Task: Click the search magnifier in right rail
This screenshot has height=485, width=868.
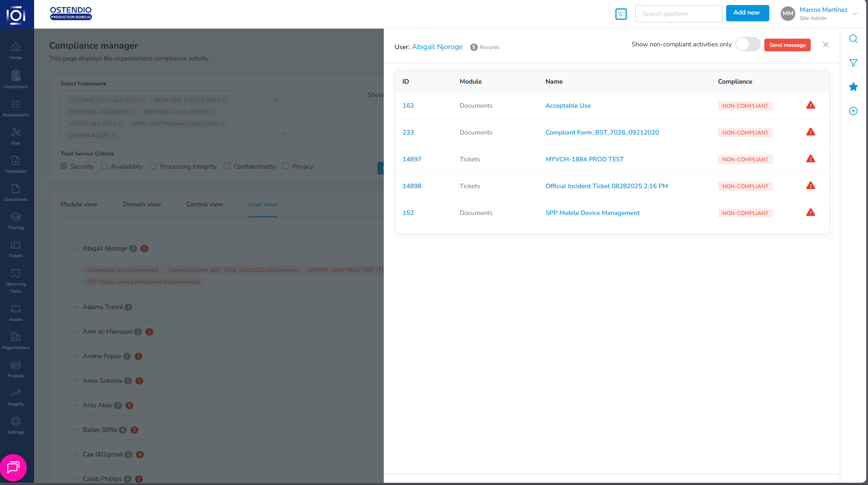Action: tap(853, 39)
